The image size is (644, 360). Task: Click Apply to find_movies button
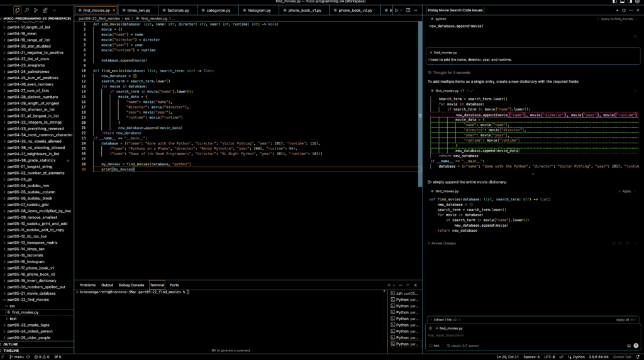pos(616,19)
